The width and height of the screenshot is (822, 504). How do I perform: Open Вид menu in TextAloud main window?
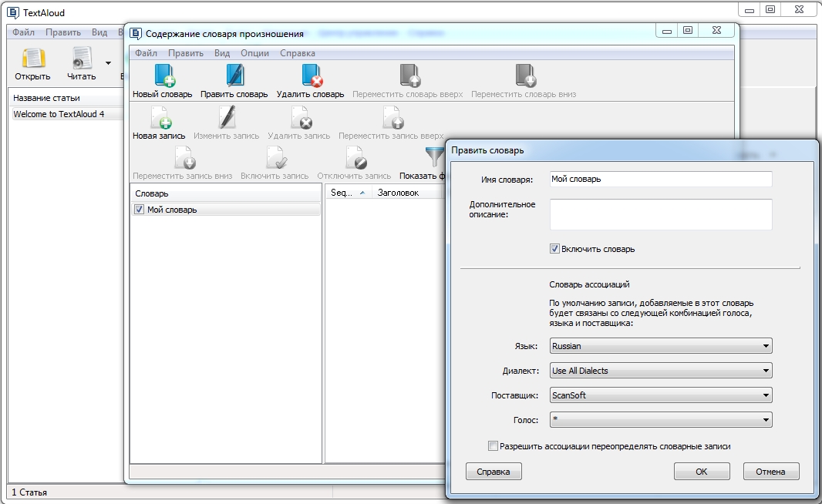(99, 32)
